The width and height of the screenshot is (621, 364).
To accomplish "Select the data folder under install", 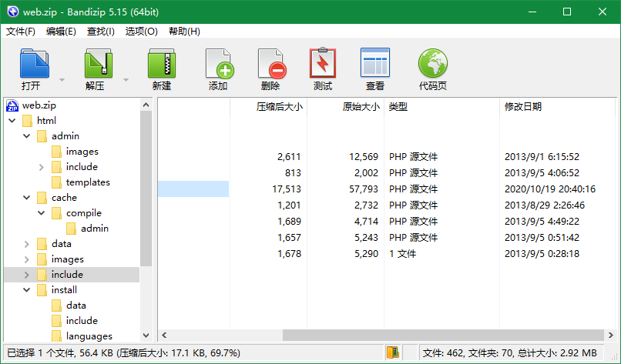I will click(x=76, y=306).
